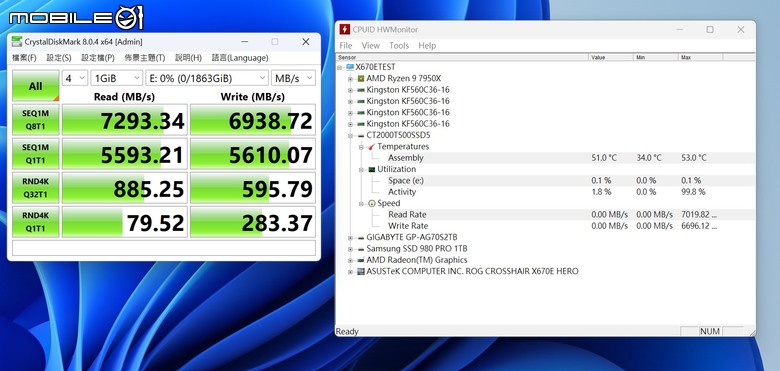Collapse the Utilization branch

362,170
